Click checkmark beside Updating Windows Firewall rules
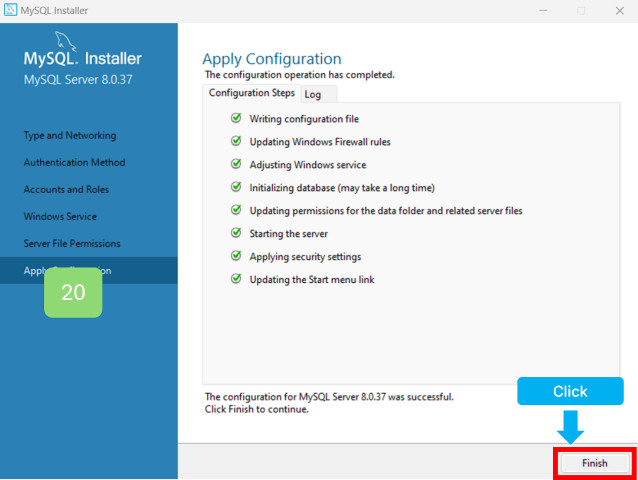 point(236,141)
